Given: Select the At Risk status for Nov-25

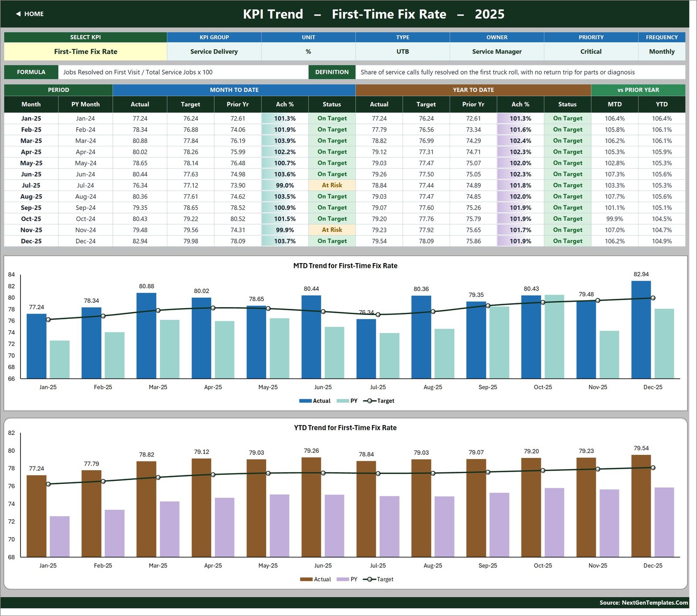Looking at the screenshot, I should point(332,230).
